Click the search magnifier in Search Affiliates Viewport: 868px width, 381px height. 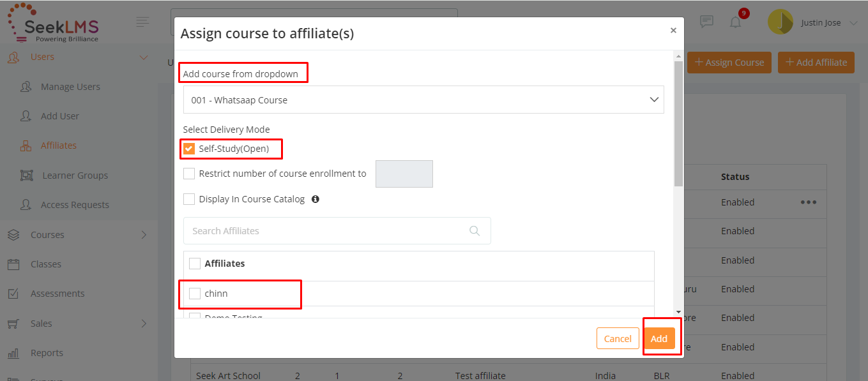(475, 231)
